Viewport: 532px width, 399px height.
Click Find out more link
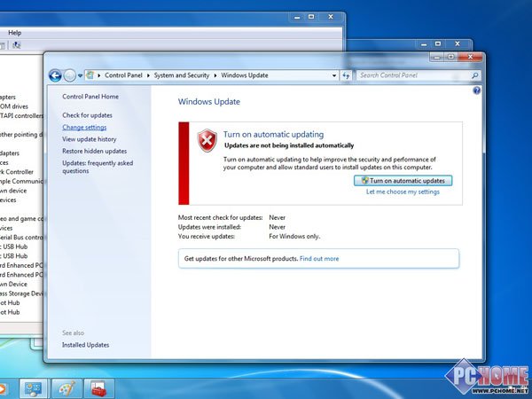[319, 259]
